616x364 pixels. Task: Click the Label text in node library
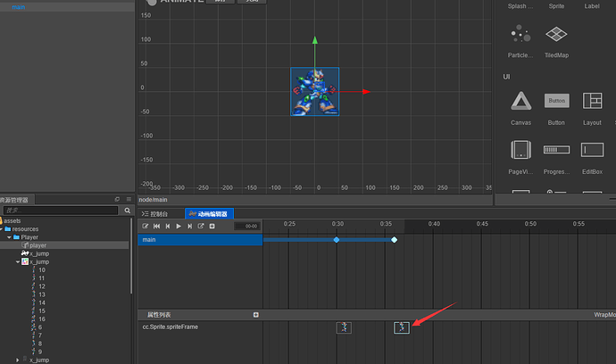(592, 6)
